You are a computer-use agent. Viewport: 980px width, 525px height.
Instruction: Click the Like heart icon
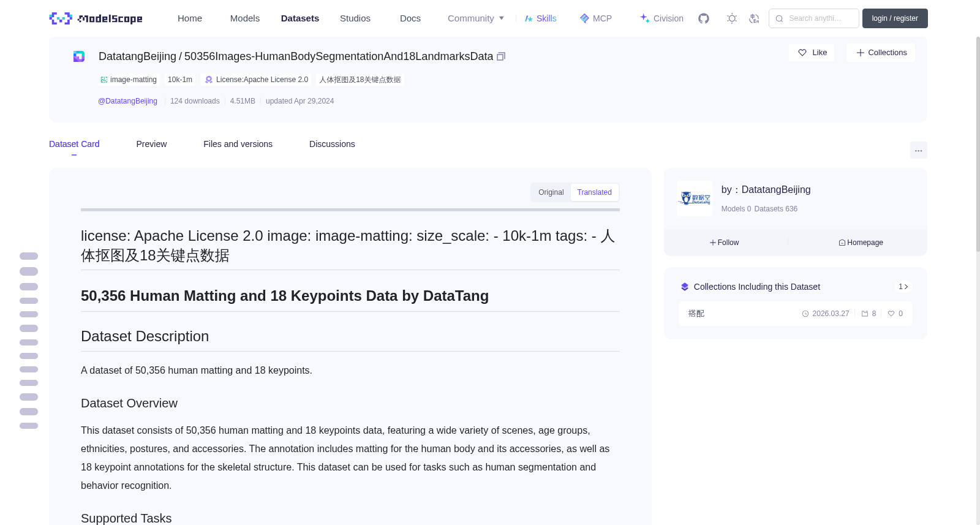point(802,53)
